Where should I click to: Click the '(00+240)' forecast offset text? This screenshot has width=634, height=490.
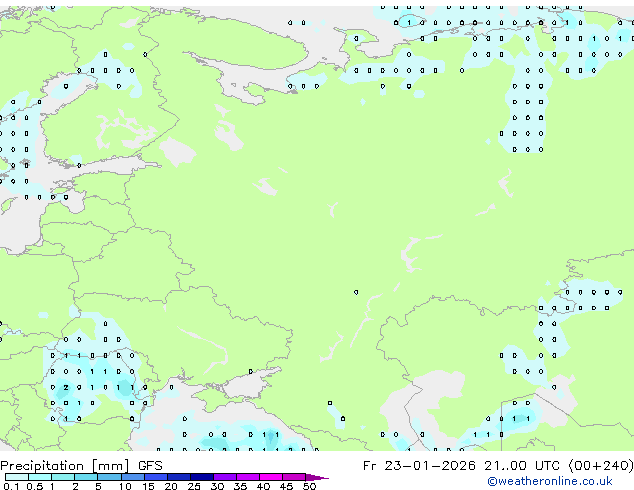(x=601, y=466)
